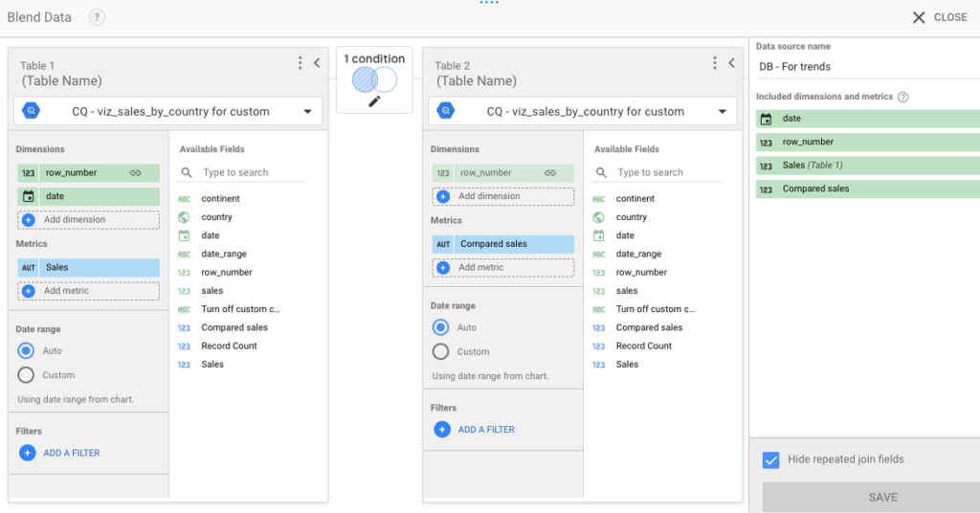Select continent field in Table 2 list
Image resolution: width=980 pixels, height=513 pixels.
pos(635,199)
